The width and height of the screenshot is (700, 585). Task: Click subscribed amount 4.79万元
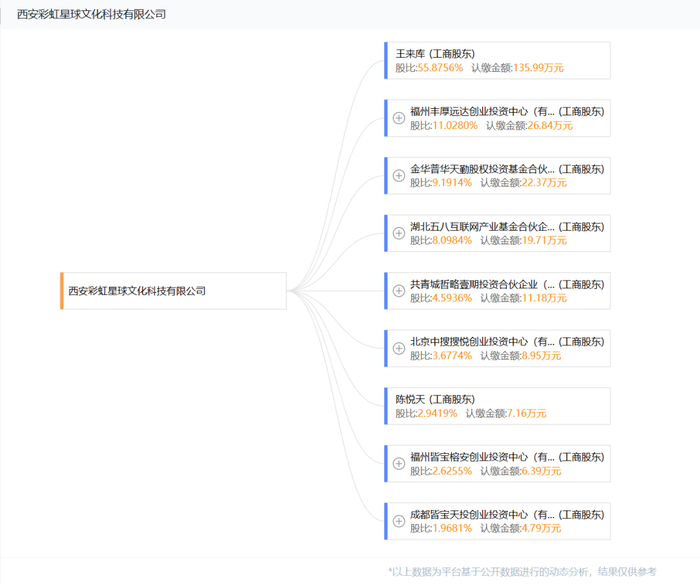pos(541,528)
